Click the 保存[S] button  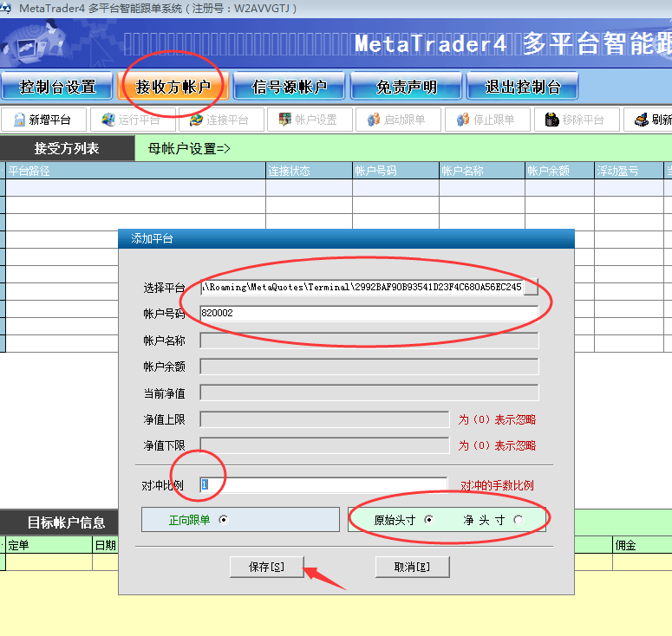266,567
